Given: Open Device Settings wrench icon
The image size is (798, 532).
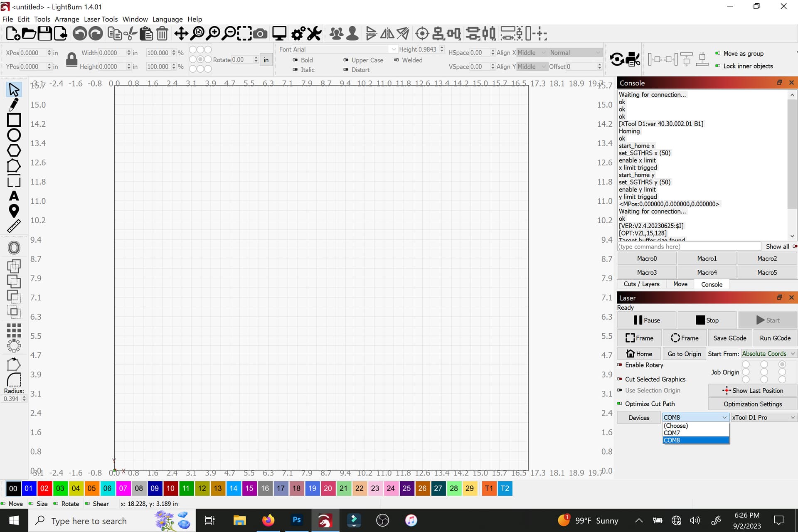Looking at the screenshot, I should tap(314, 34).
